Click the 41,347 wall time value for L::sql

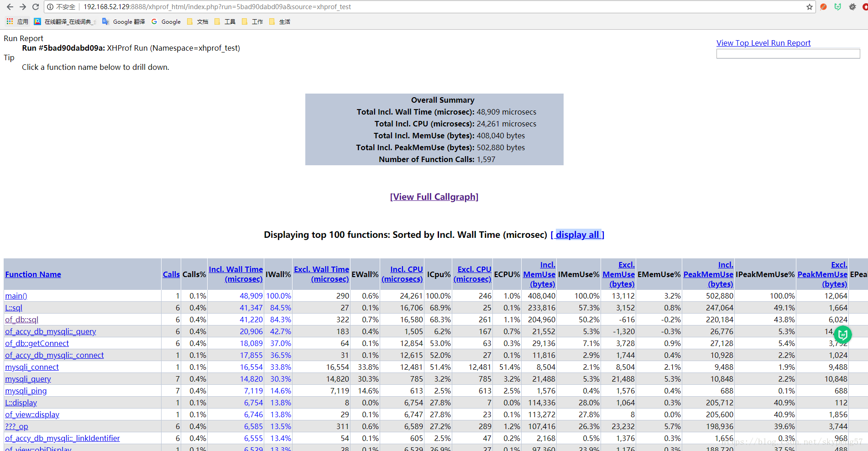coord(251,308)
